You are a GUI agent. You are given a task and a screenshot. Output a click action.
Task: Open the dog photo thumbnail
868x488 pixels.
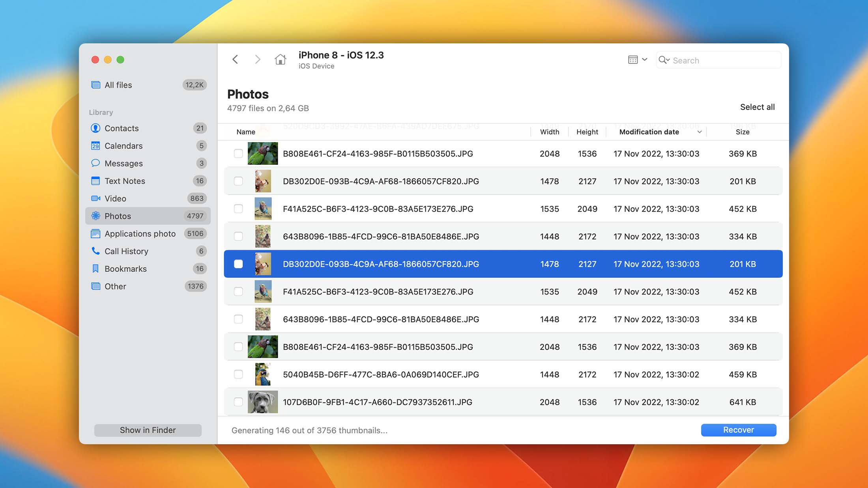(x=263, y=402)
